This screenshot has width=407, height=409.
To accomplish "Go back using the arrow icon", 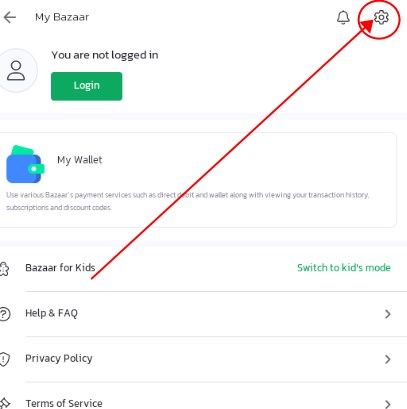I will pyautogui.click(x=10, y=17).
